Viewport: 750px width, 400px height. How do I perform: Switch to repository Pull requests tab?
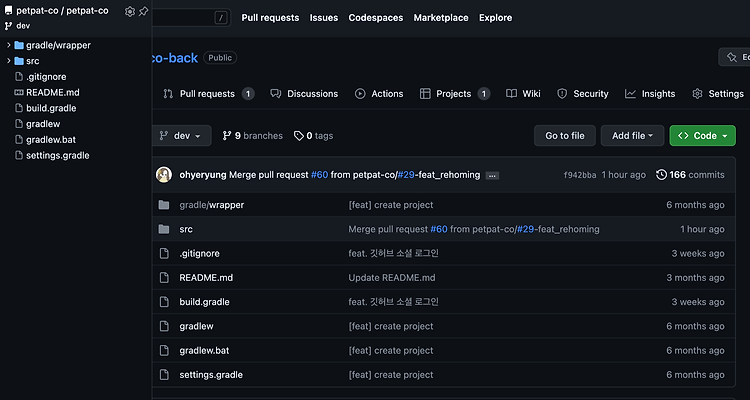[209, 94]
